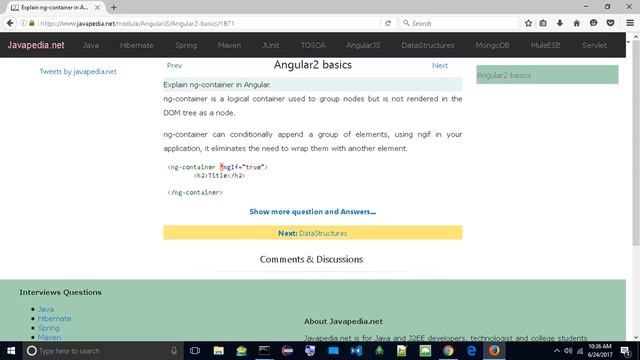Click the padlock site security icon

pyautogui.click(x=32, y=23)
